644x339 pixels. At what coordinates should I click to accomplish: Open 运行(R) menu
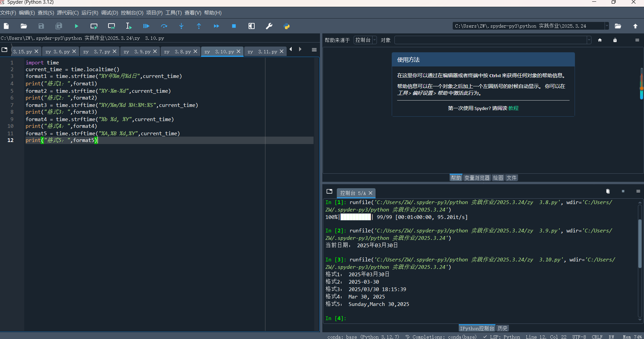[90, 13]
